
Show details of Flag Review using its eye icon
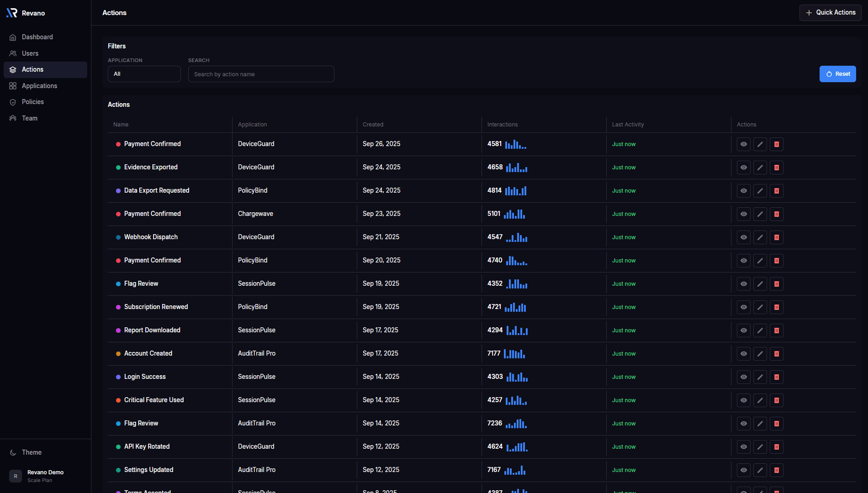pos(743,283)
